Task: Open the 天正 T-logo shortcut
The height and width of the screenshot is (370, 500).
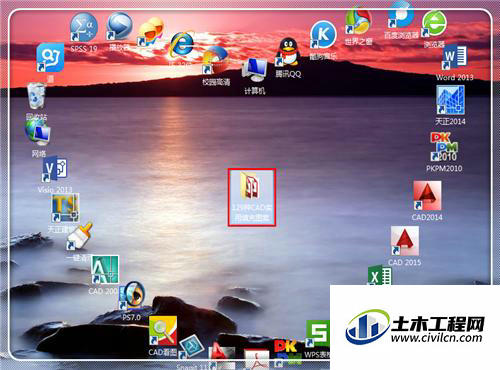Action: 65,208
